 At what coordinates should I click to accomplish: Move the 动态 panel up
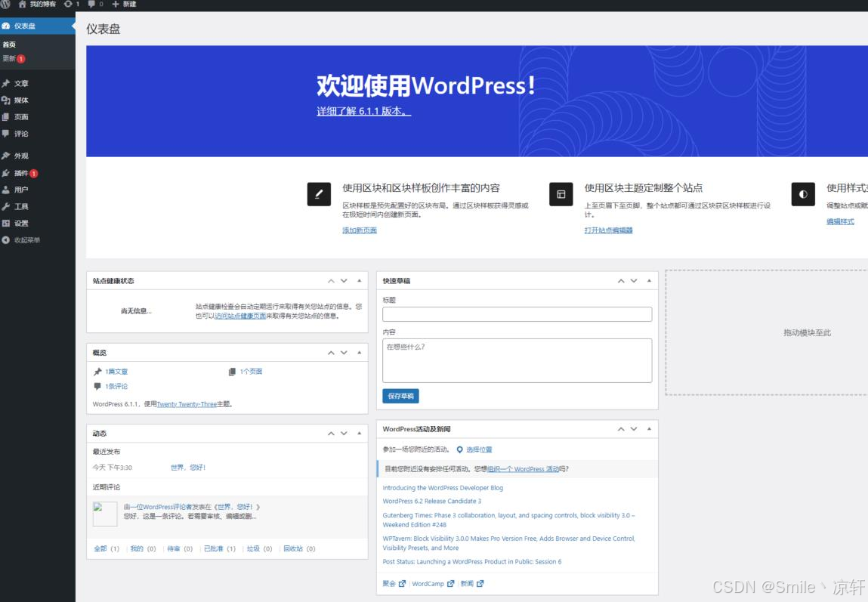(331, 434)
